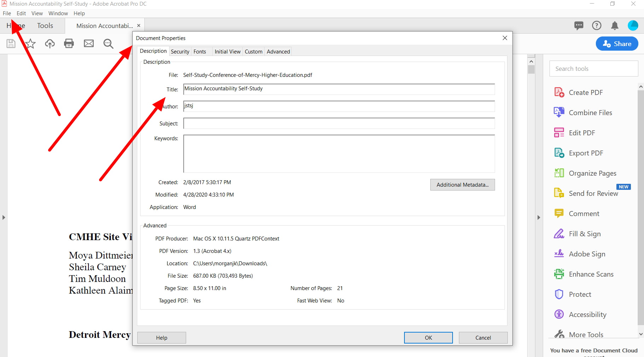Expand the left navigation pane arrow

click(x=4, y=217)
